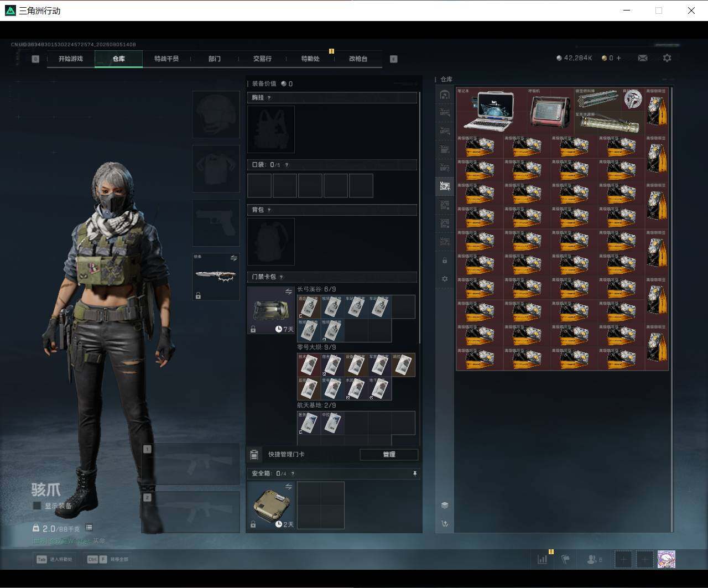Open the 交易行 tab

tap(262, 59)
